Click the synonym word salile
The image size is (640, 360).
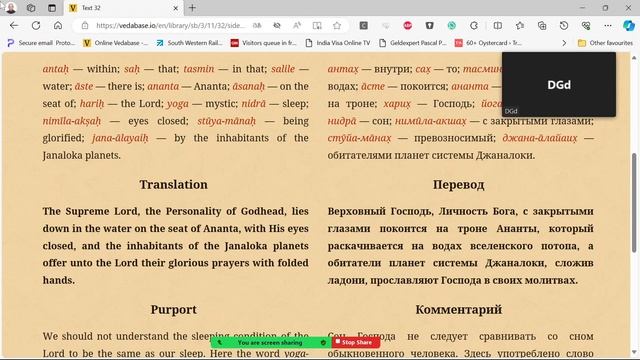click(x=283, y=69)
